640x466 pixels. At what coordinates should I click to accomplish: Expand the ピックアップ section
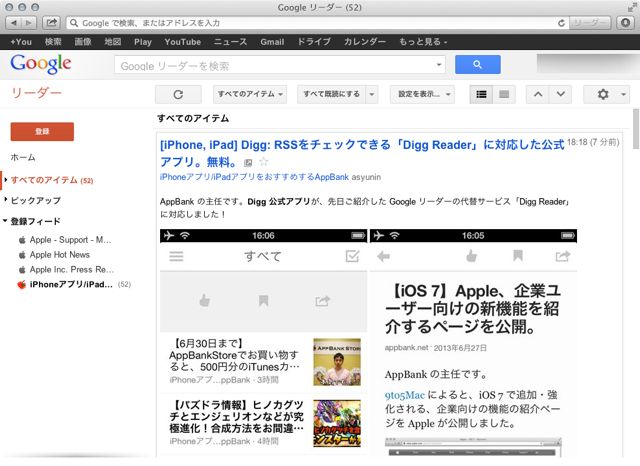tap(6, 200)
